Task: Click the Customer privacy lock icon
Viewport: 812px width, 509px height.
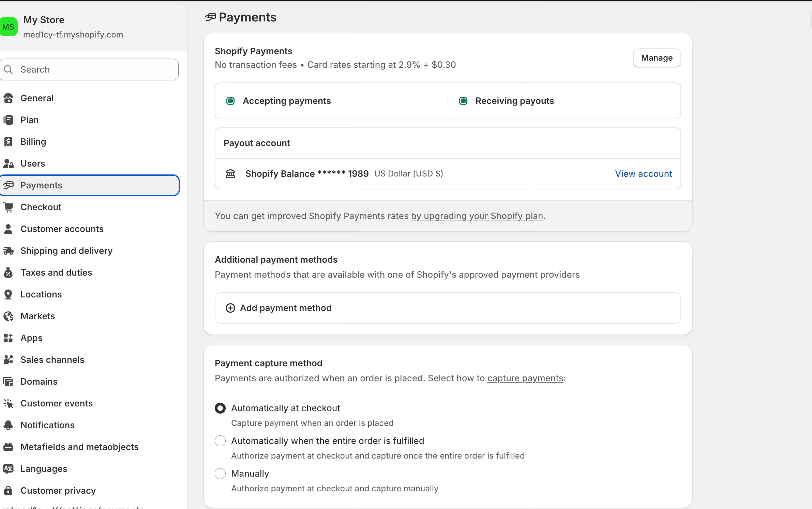Action: pos(8,491)
